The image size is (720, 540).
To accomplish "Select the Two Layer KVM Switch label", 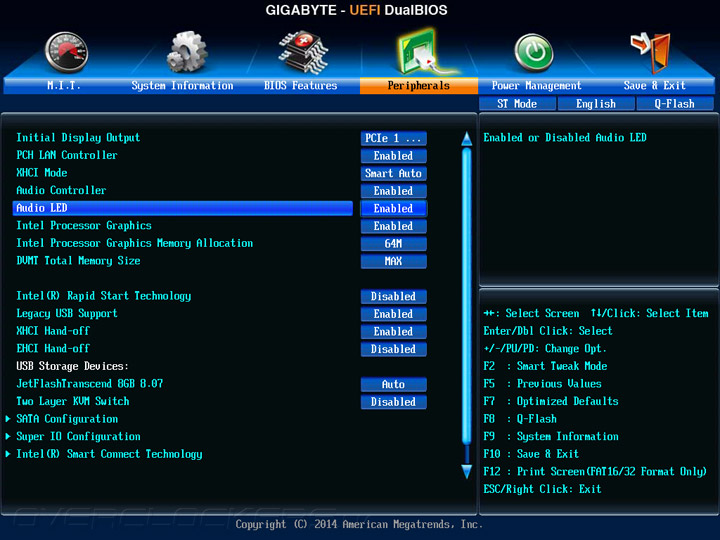I will tap(73, 401).
